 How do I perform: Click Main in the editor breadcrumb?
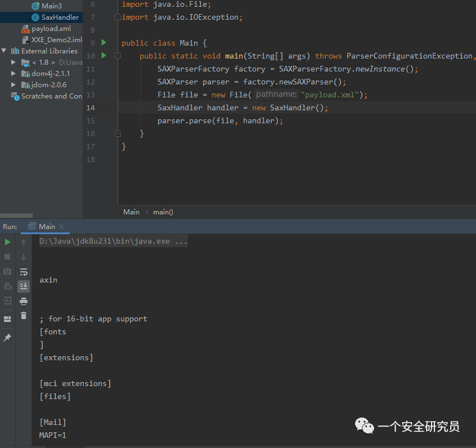[131, 212]
